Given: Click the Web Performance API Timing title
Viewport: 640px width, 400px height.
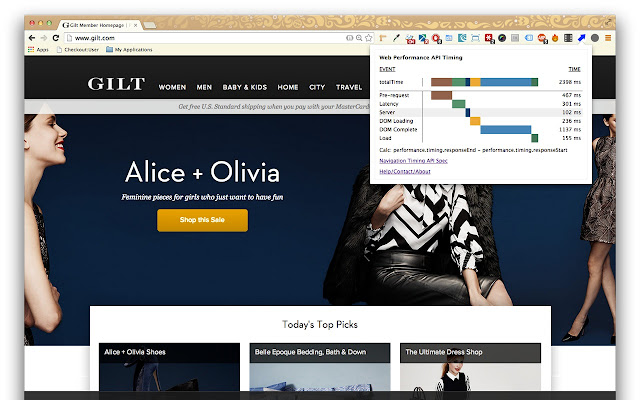Looking at the screenshot, I should [x=420, y=58].
